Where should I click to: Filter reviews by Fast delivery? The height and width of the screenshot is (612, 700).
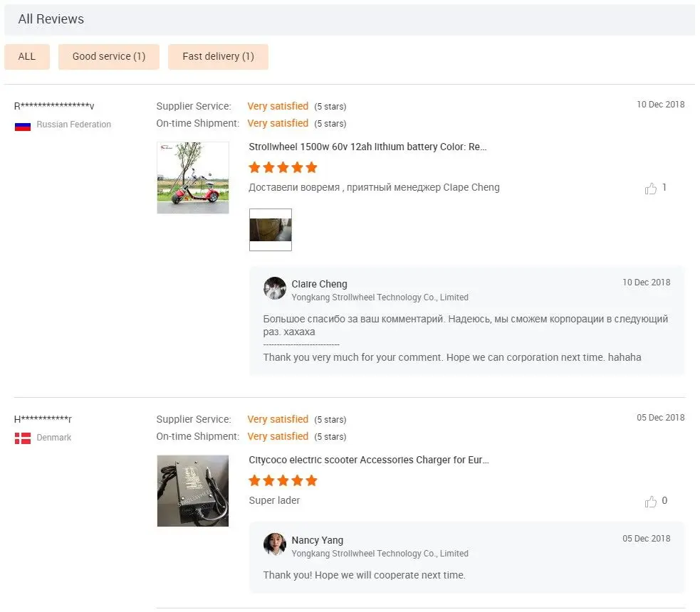coord(218,57)
